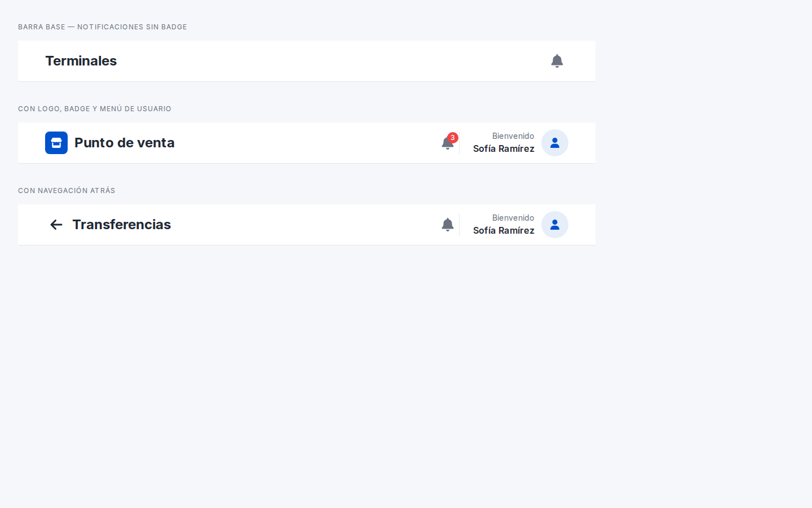Open notifications bell in Transferencias bar
The width and height of the screenshot is (812, 508).
(x=448, y=225)
